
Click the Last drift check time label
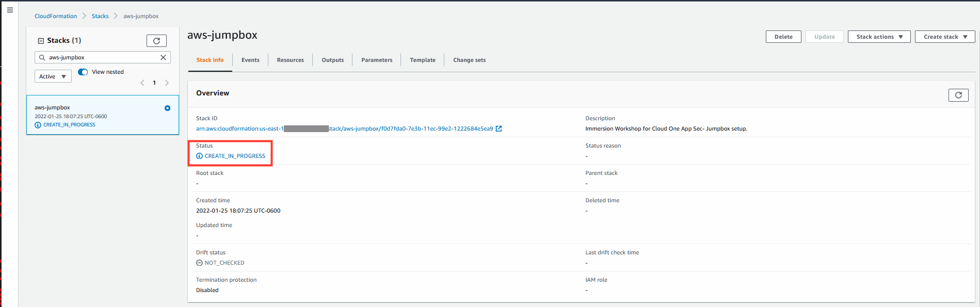tap(612, 252)
